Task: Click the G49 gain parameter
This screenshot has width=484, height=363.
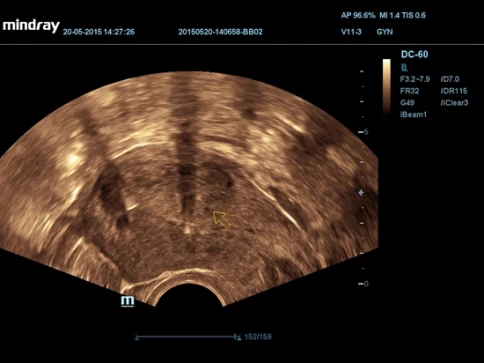Action: [407, 103]
